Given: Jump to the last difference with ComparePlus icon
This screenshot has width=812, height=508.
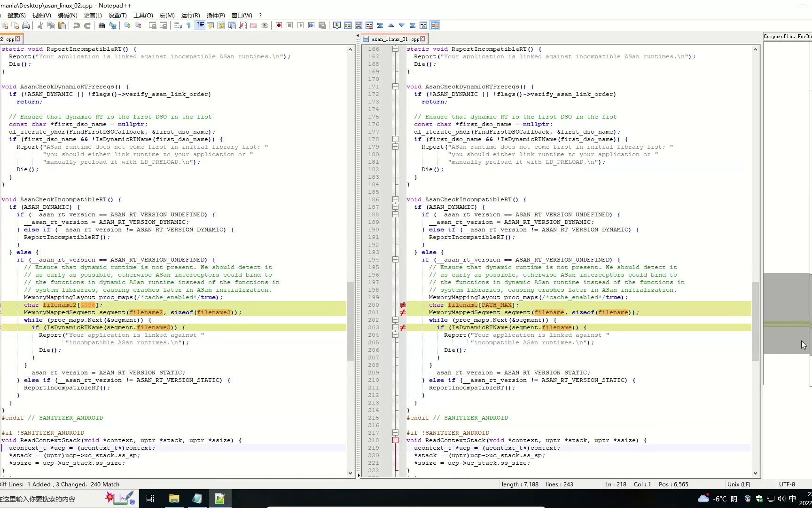Looking at the screenshot, I should [413, 25].
